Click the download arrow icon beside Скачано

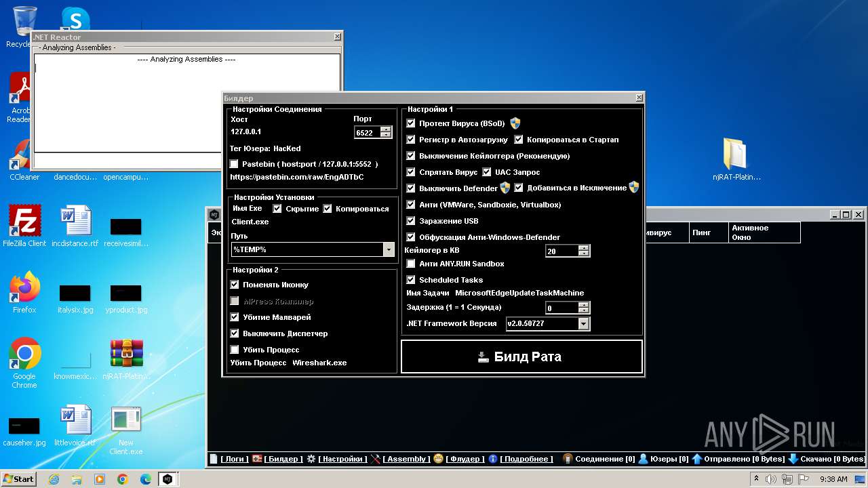pos(793,459)
